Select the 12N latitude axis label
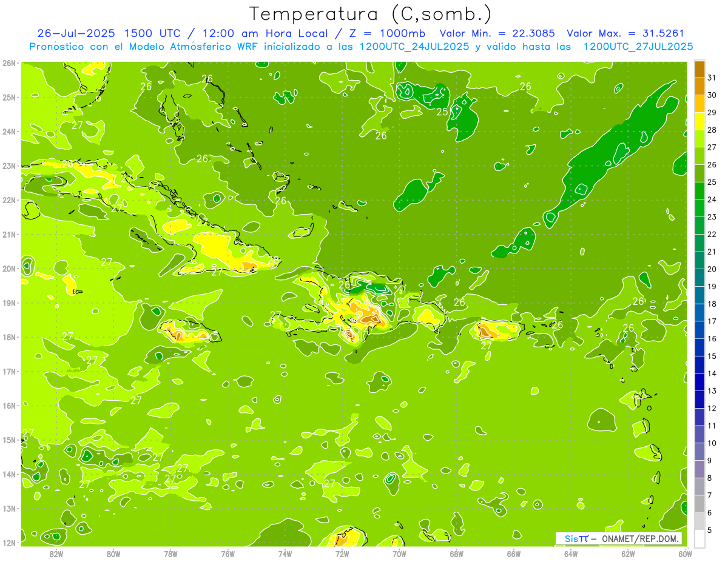Viewport: 728px width, 562px height. click(x=9, y=543)
